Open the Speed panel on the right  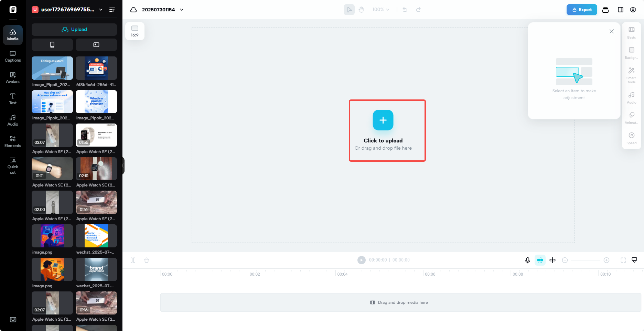[x=631, y=138]
